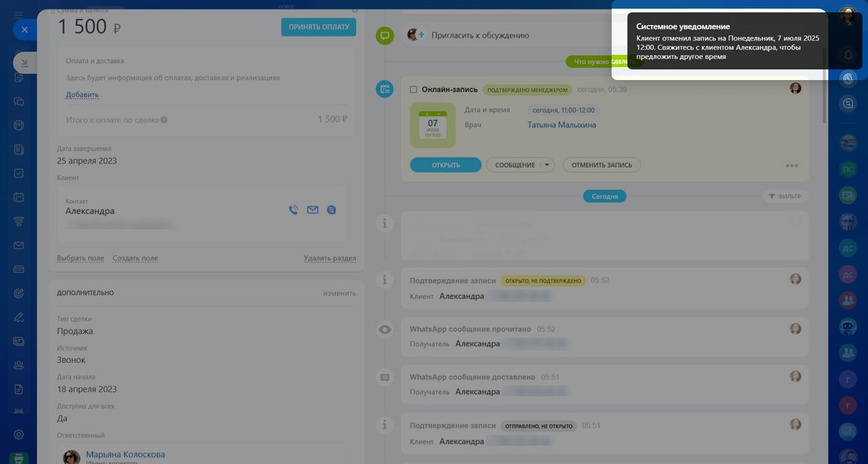Open the chat bubbles icon in left sidebar
The height and width of the screenshot is (464, 868).
(19, 101)
